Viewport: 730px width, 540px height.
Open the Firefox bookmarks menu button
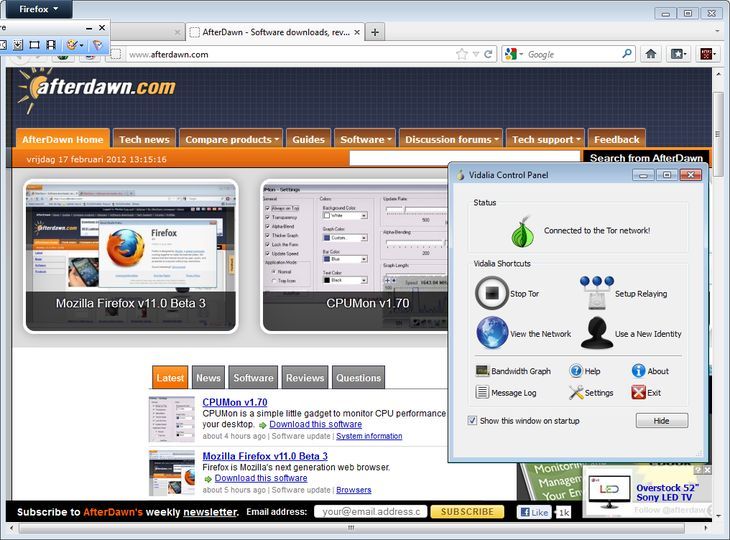(x=679, y=54)
